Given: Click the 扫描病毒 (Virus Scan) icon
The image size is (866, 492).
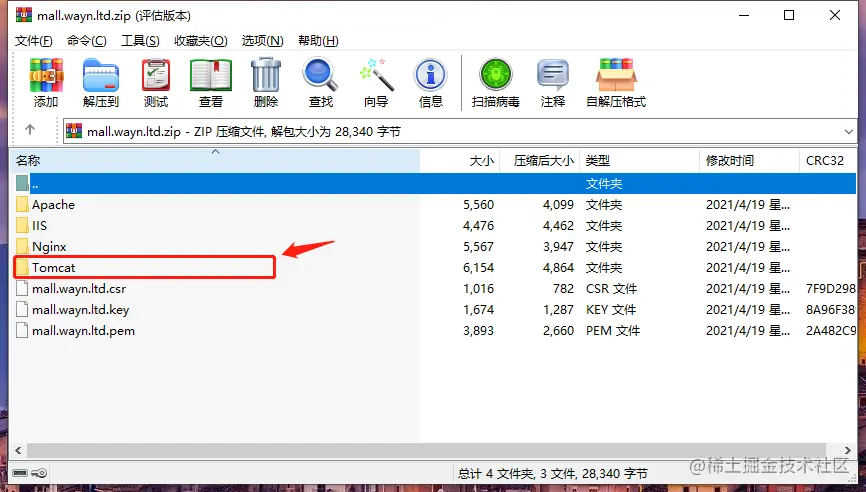Looking at the screenshot, I should [495, 75].
